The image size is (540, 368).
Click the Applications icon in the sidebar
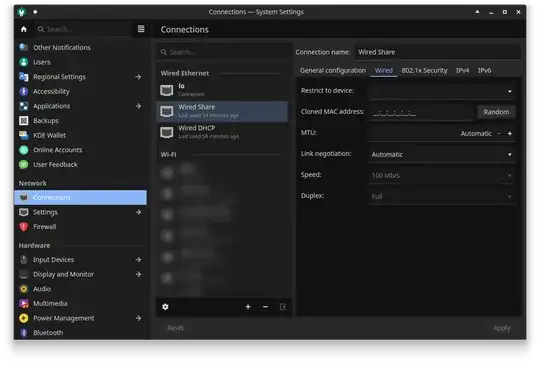(24, 106)
